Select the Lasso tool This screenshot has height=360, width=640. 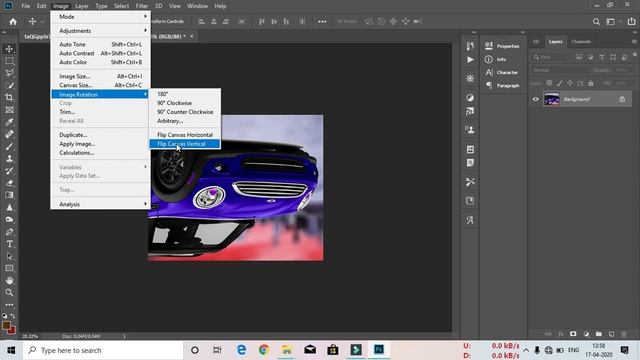coord(9,73)
